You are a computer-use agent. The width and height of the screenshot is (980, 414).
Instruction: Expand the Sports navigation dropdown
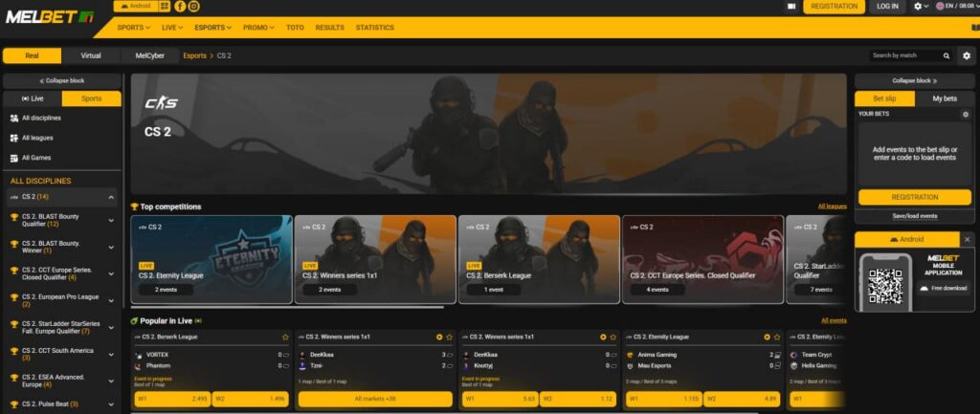(x=134, y=28)
